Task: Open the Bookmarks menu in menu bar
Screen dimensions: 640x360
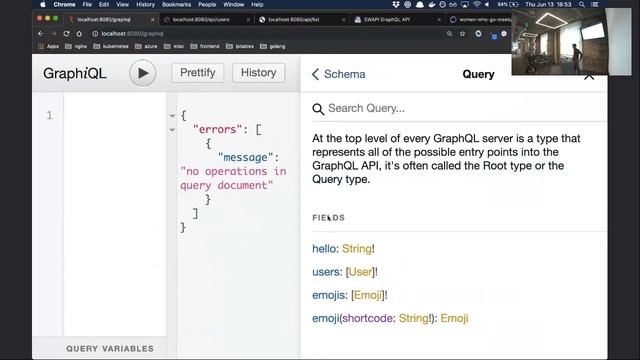Action: point(176,4)
